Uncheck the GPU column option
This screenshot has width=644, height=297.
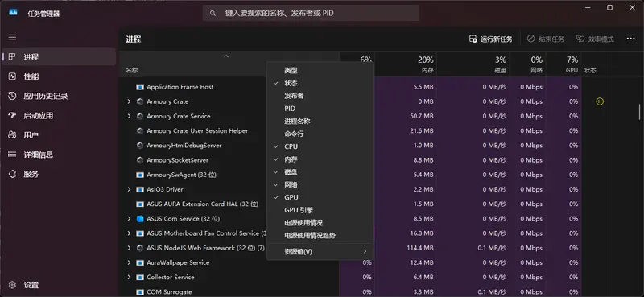pos(320,197)
